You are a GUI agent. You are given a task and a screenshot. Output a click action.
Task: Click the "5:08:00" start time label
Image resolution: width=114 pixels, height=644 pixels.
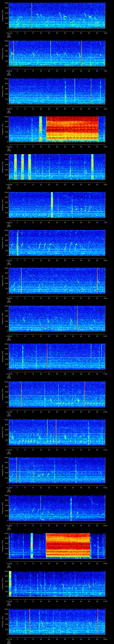click(9, 298)
